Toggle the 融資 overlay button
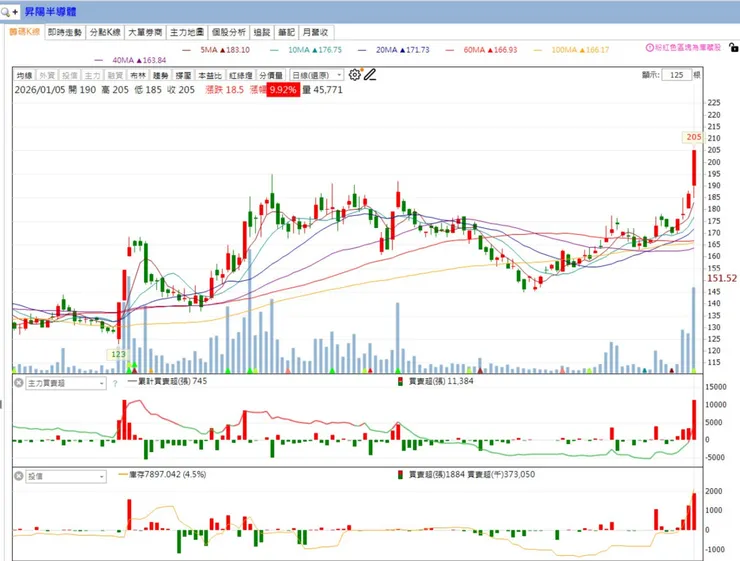This screenshot has width=740, height=561. click(x=115, y=75)
